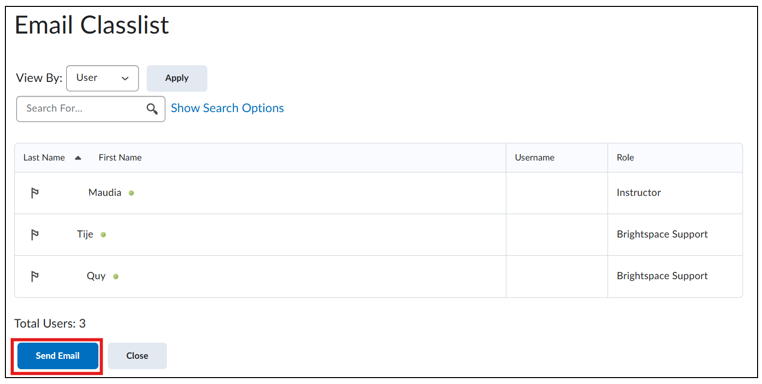Click the Last Name sort arrow

pyautogui.click(x=78, y=158)
